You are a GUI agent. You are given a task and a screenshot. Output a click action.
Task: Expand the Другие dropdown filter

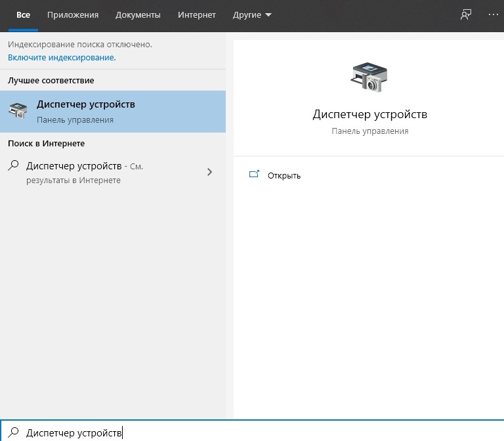[x=252, y=15]
